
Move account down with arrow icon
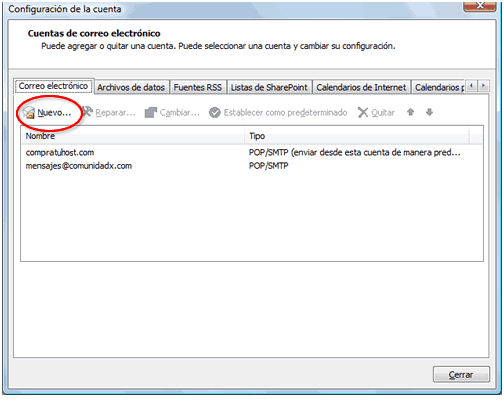(x=429, y=112)
